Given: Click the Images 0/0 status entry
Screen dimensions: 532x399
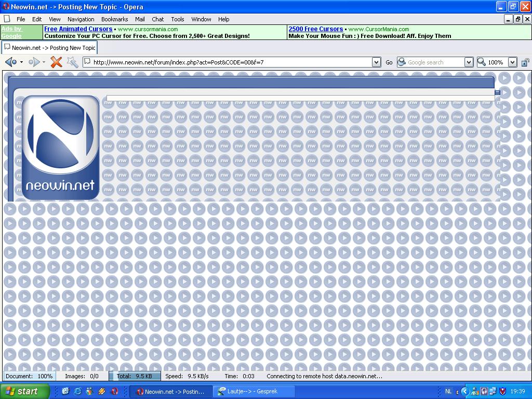Looking at the screenshot, I should coord(82,376).
